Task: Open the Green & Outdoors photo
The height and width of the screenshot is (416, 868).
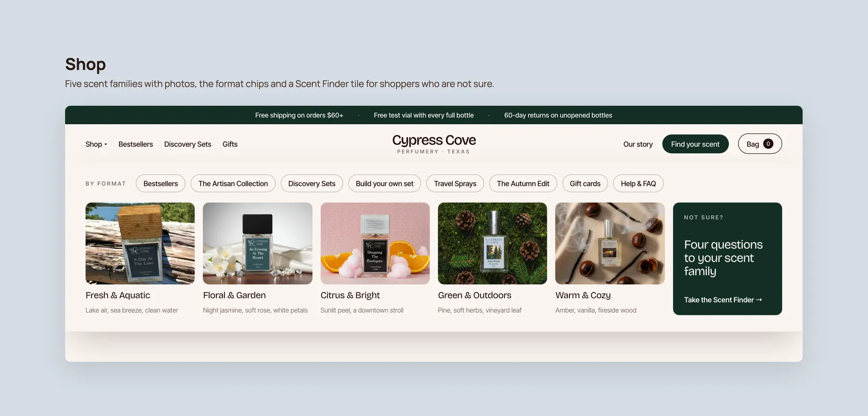Action: point(492,243)
